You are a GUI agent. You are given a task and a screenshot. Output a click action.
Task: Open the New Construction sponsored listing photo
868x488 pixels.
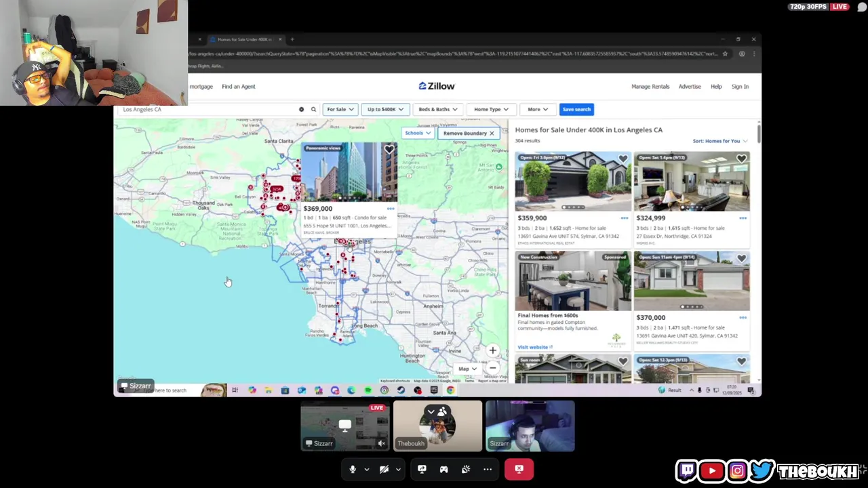[x=572, y=281]
